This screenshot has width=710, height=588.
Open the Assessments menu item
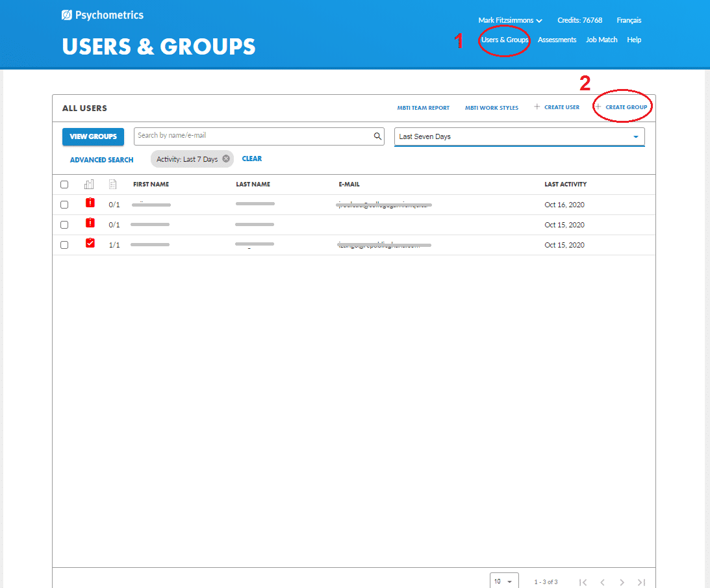pos(557,40)
